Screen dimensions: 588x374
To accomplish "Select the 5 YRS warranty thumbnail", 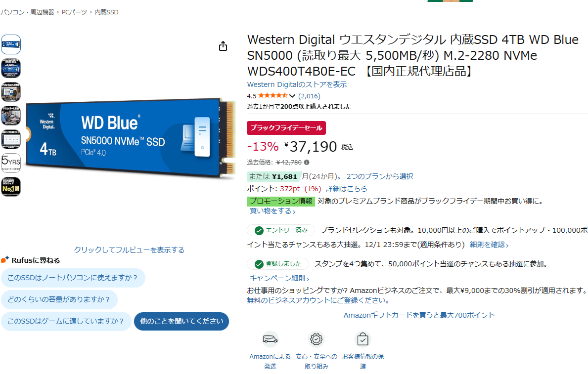I will tap(11, 163).
